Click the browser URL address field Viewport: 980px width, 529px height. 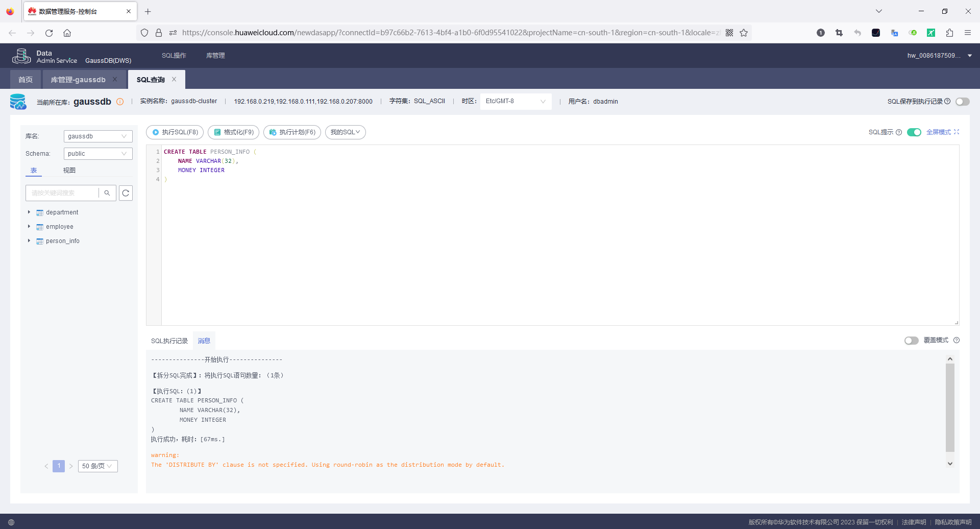(x=452, y=33)
